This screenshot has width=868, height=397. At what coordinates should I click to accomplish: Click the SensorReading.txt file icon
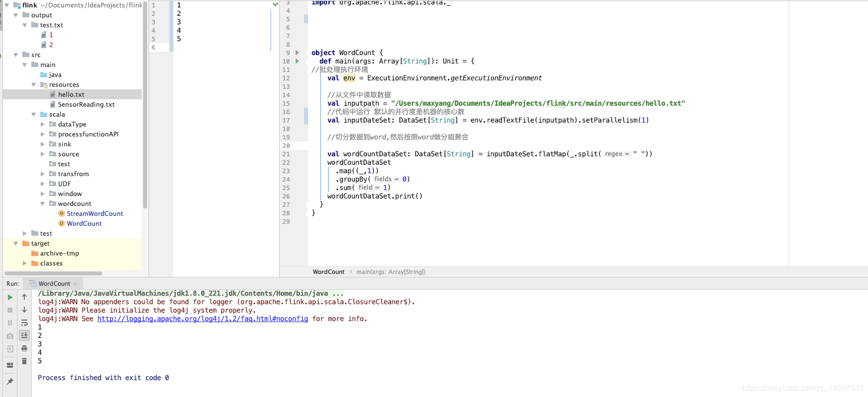(53, 104)
